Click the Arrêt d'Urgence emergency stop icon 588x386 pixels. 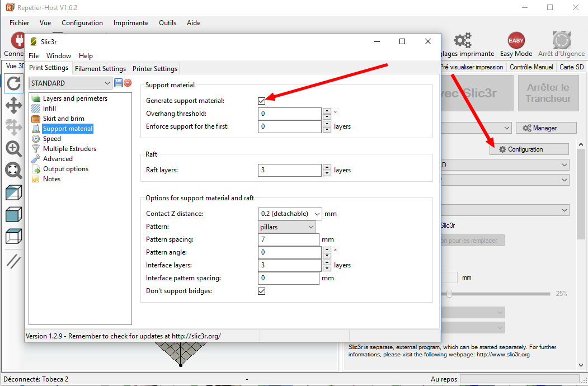[x=561, y=42]
